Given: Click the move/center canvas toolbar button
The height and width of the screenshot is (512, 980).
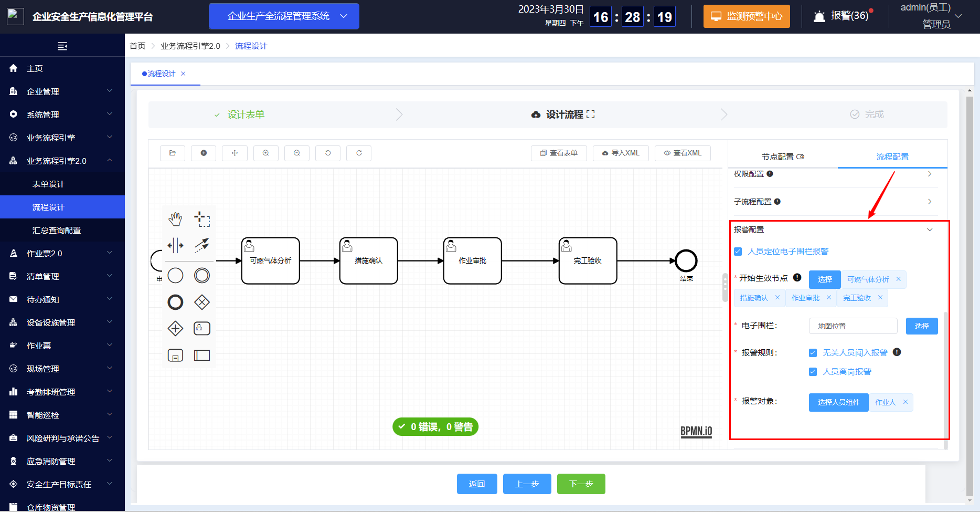Looking at the screenshot, I should click(235, 153).
